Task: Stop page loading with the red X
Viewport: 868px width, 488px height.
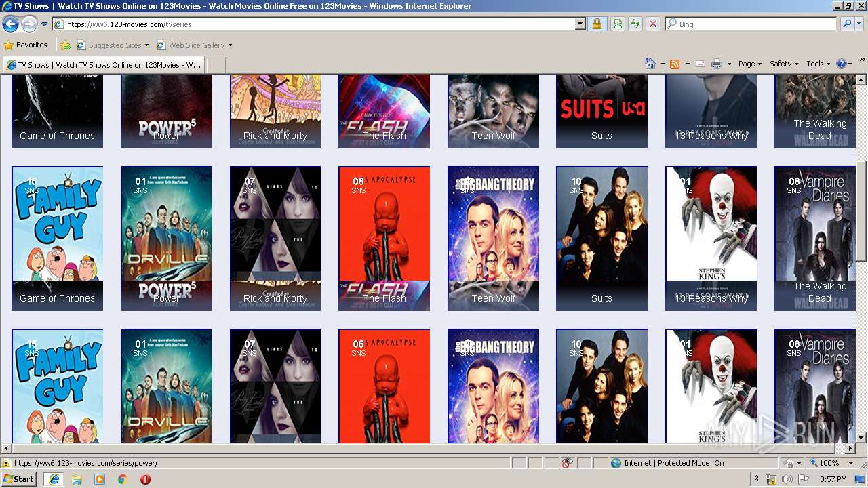Action: click(652, 24)
